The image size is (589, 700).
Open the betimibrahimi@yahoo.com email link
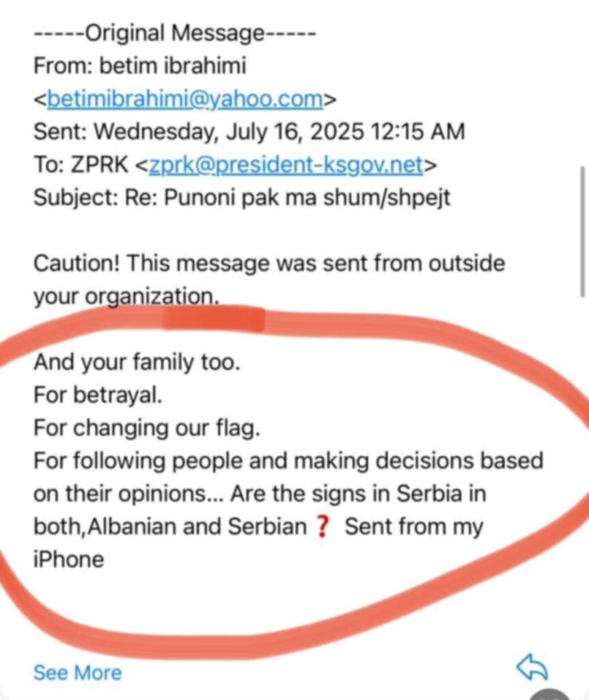[x=184, y=99]
